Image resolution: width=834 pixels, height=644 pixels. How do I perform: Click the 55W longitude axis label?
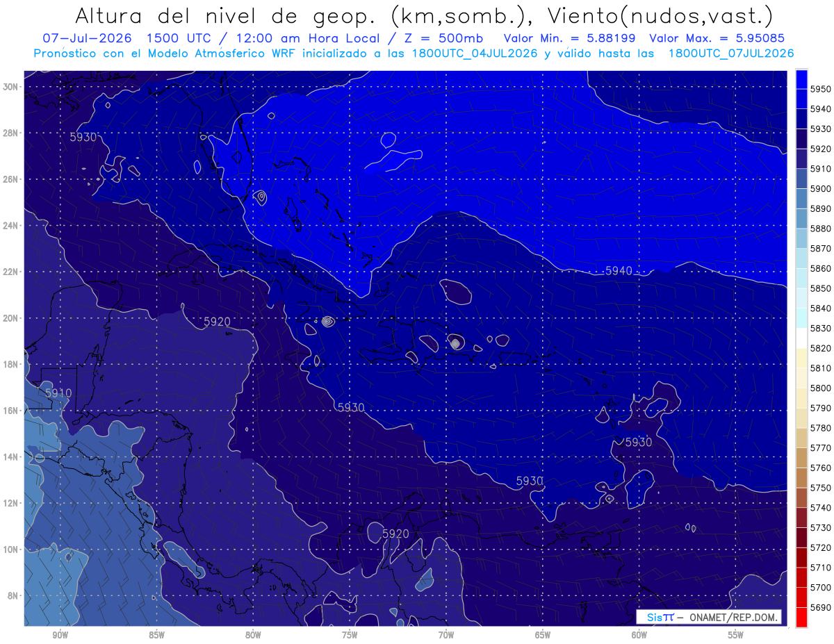pyautogui.click(x=736, y=634)
